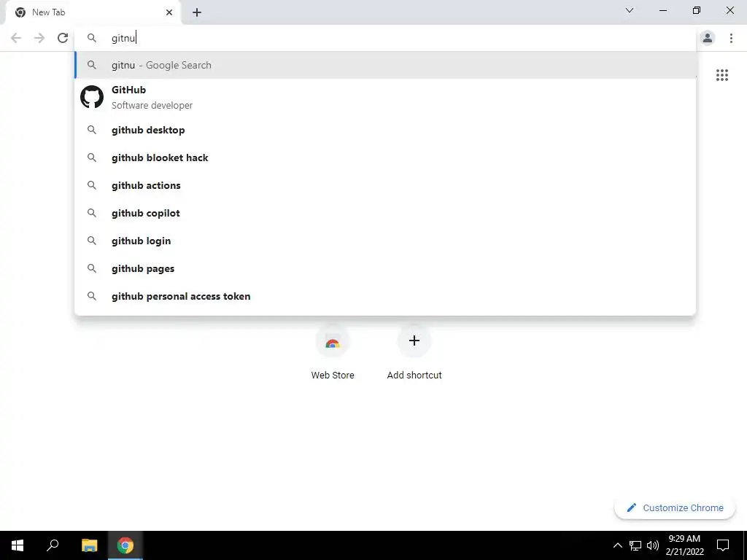The height and width of the screenshot is (560, 747).
Task: Click the Add shortcut plus button
Action: point(414,341)
